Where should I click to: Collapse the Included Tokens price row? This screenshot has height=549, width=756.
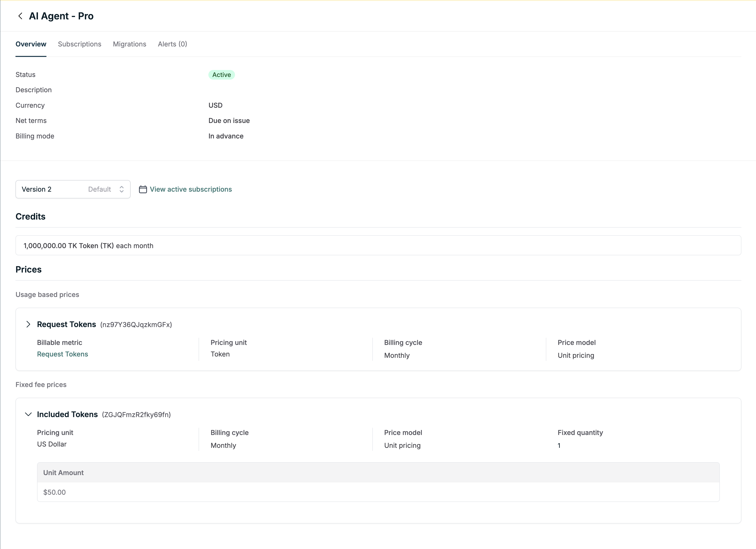click(28, 414)
